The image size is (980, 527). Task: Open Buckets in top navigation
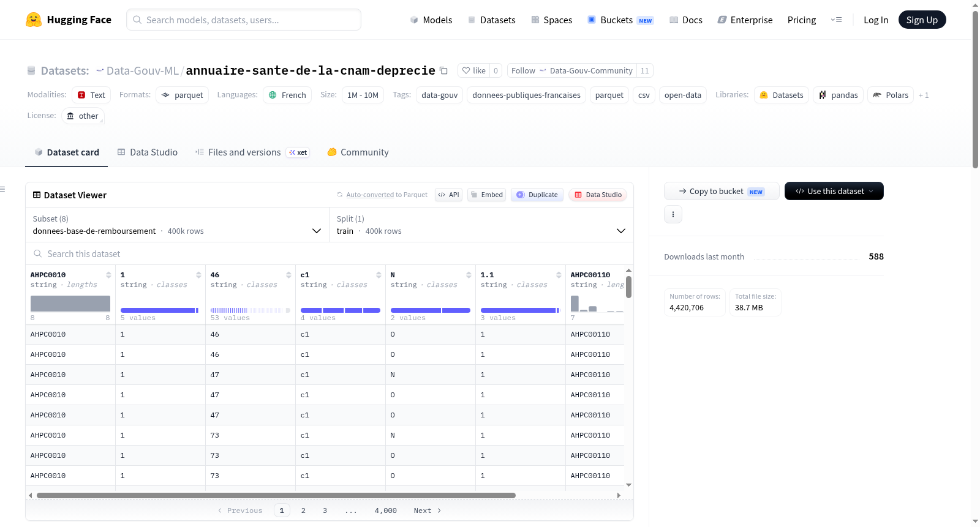click(620, 20)
